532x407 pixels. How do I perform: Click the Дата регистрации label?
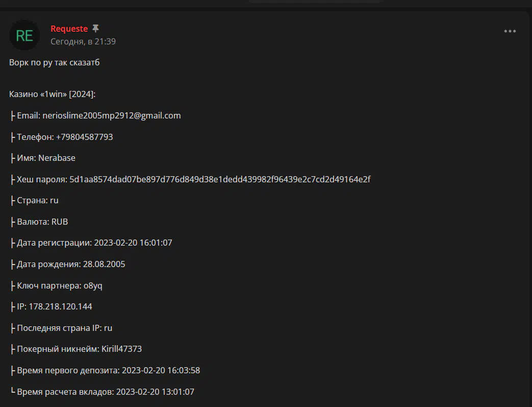point(54,243)
